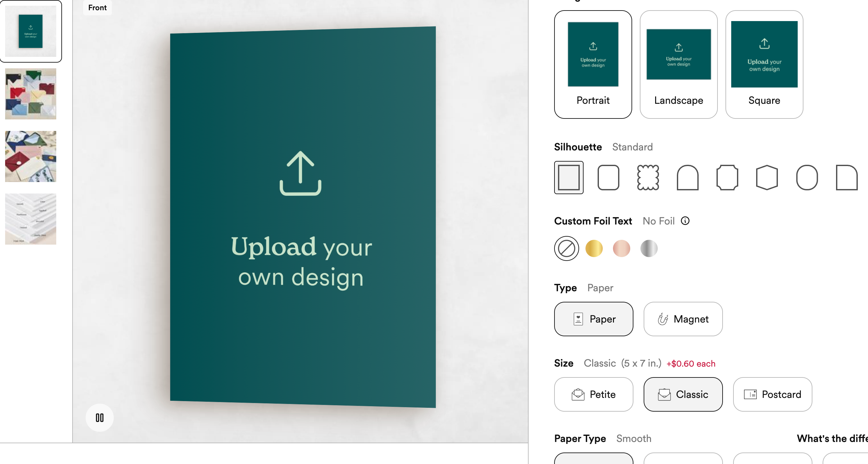Choose the Postcard size option
The height and width of the screenshot is (464, 868).
pyautogui.click(x=772, y=394)
